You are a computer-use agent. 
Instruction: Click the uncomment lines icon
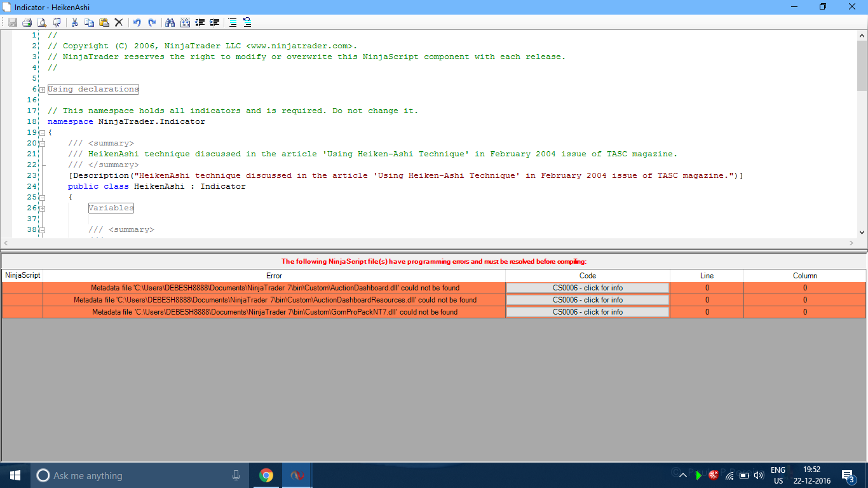tap(247, 22)
